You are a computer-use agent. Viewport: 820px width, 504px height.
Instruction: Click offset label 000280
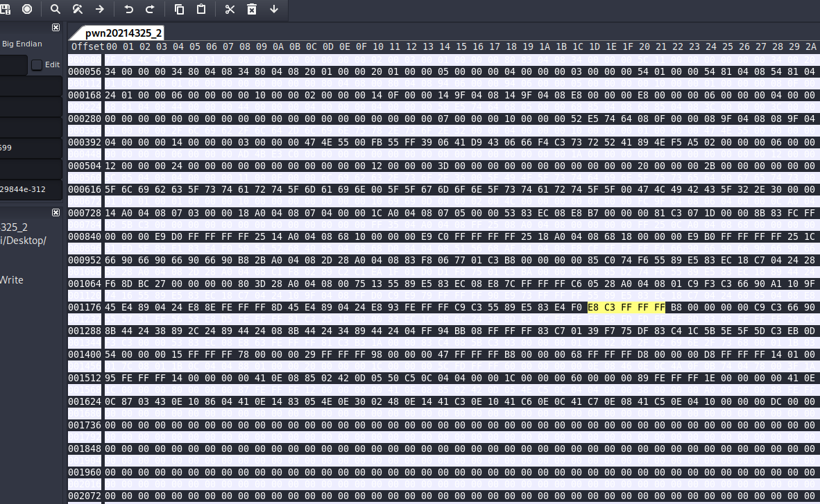84,119
